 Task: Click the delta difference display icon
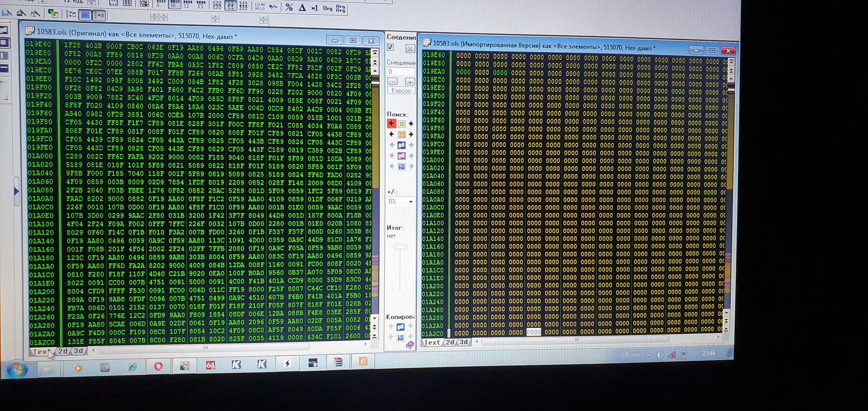click(x=302, y=7)
